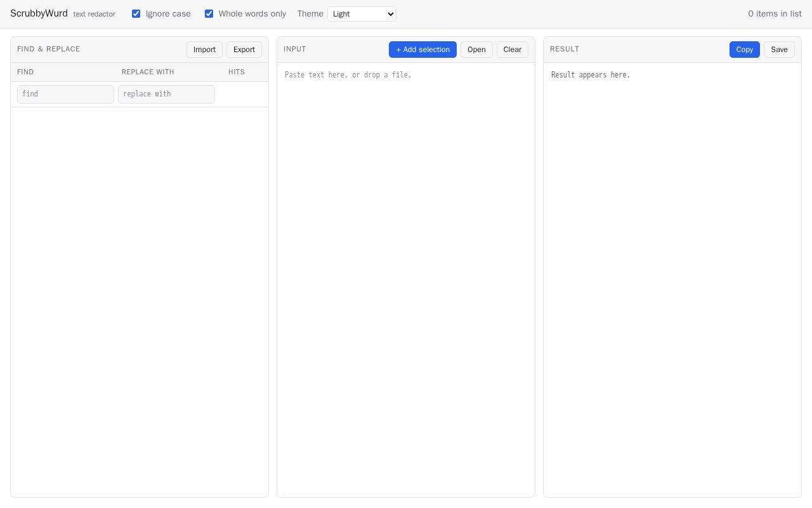Clear the input text
The image size is (812, 508).
coord(513,50)
